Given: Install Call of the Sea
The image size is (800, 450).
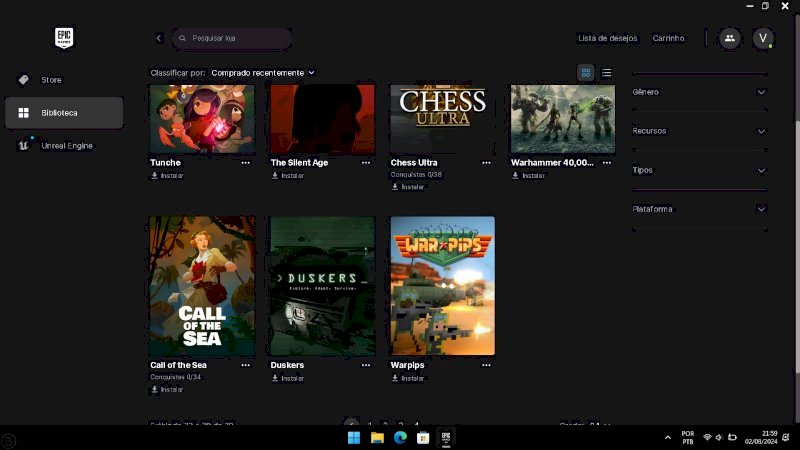Looking at the screenshot, I should coord(167,389).
